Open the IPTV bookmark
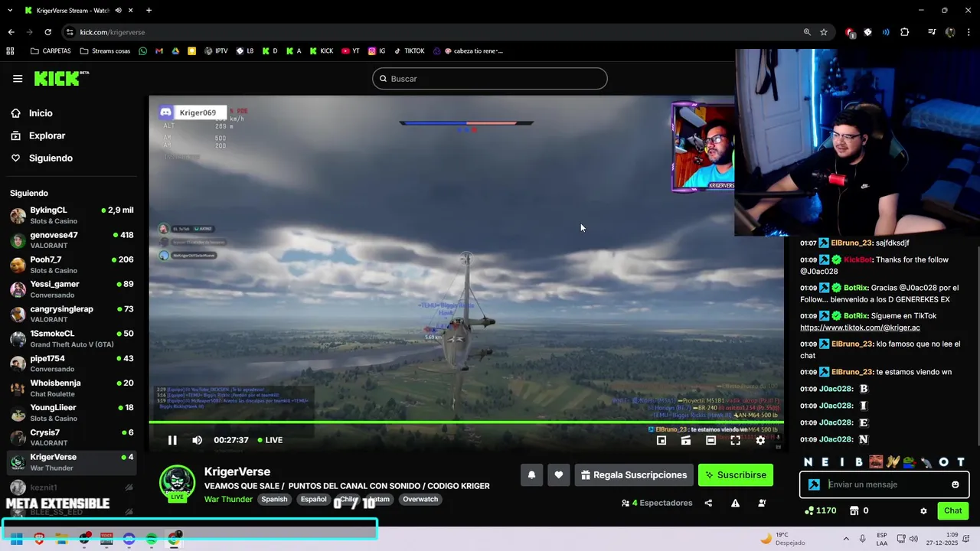980x551 pixels. 216,51
